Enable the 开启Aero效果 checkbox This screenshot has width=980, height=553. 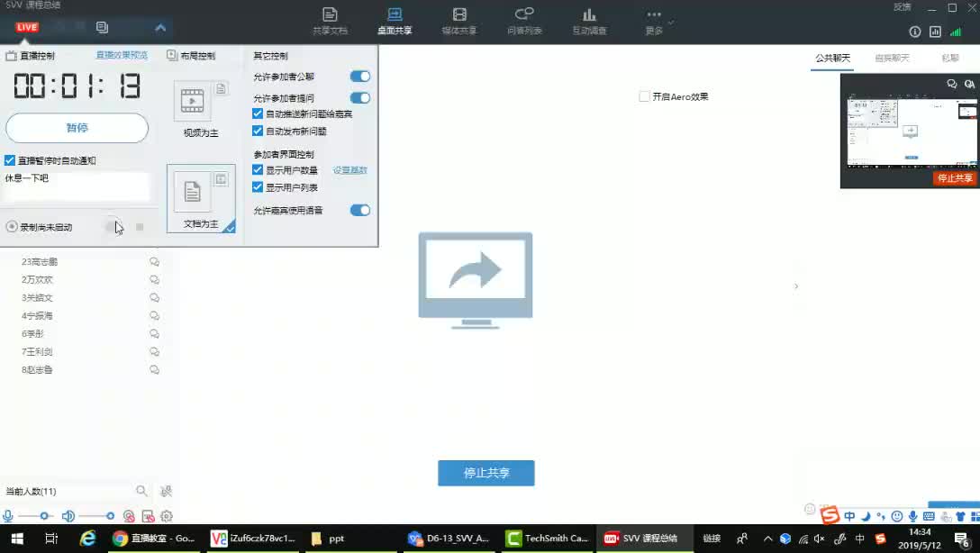click(x=644, y=97)
